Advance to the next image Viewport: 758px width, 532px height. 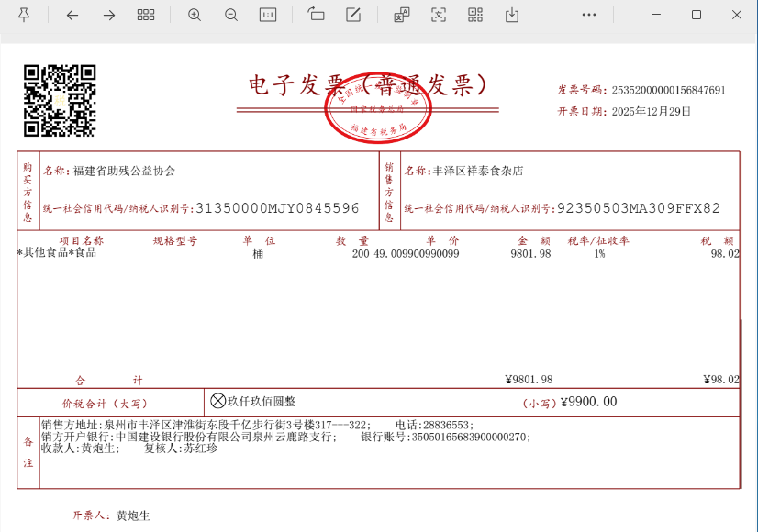click(x=108, y=15)
